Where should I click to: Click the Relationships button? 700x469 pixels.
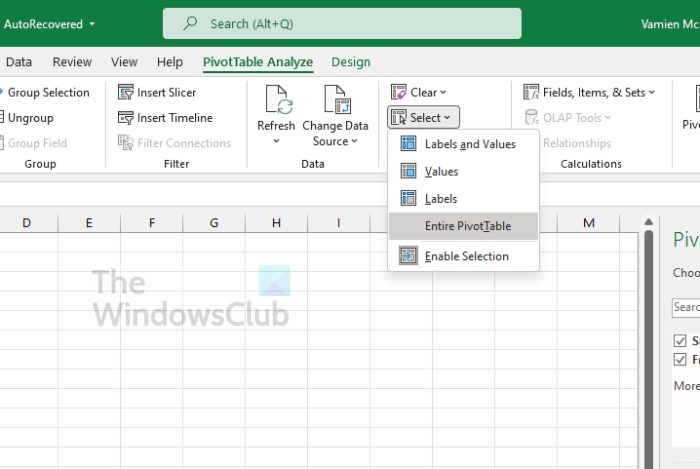point(577,143)
